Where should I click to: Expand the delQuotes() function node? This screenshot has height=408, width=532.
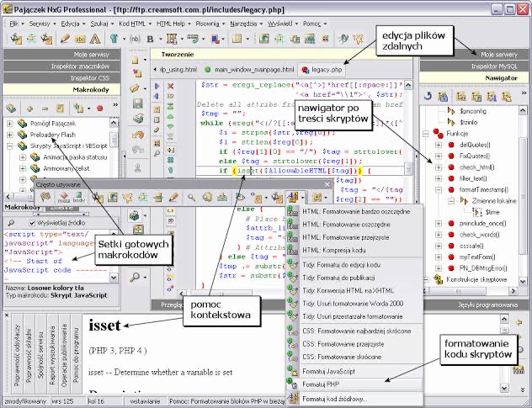(439, 145)
